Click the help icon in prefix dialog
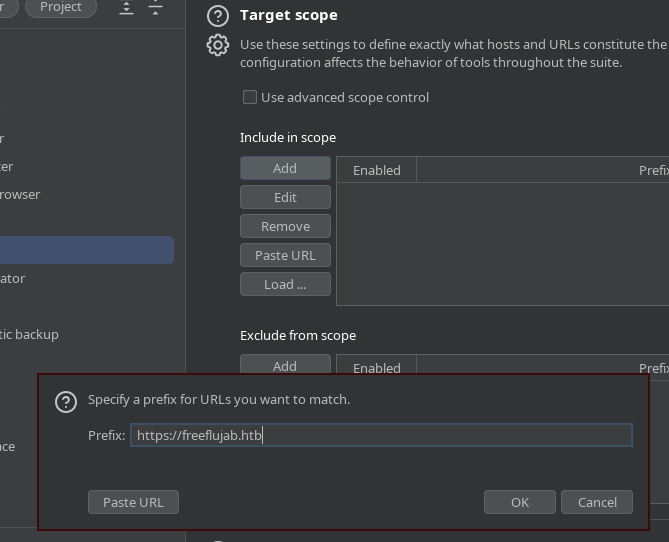Viewport: 669px width, 542px height. (66, 401)
